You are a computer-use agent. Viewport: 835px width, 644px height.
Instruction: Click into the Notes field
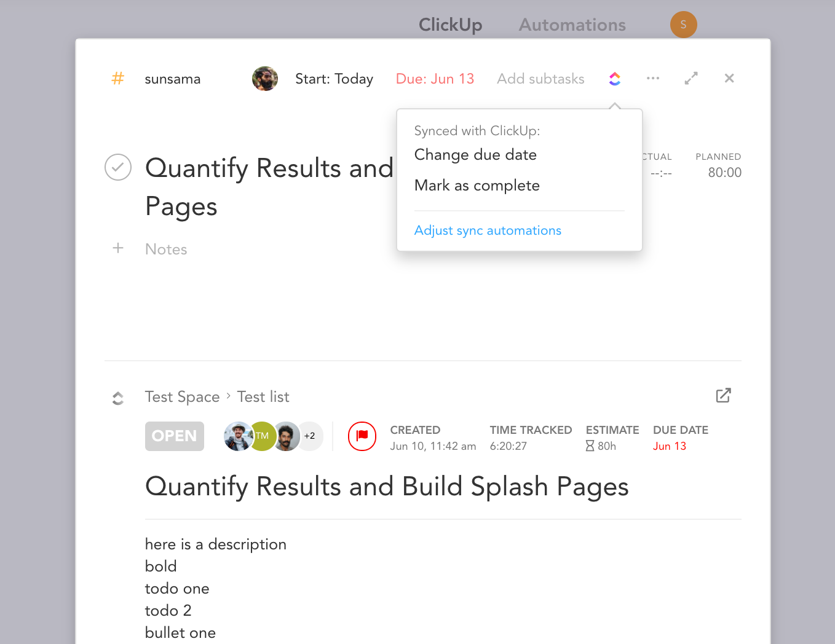point(166,249)
